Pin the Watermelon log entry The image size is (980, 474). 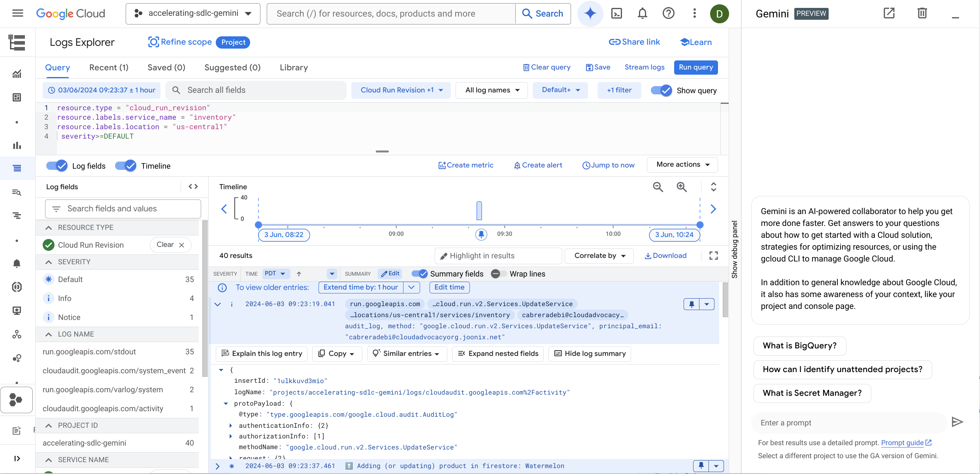[x=701, y=466]
